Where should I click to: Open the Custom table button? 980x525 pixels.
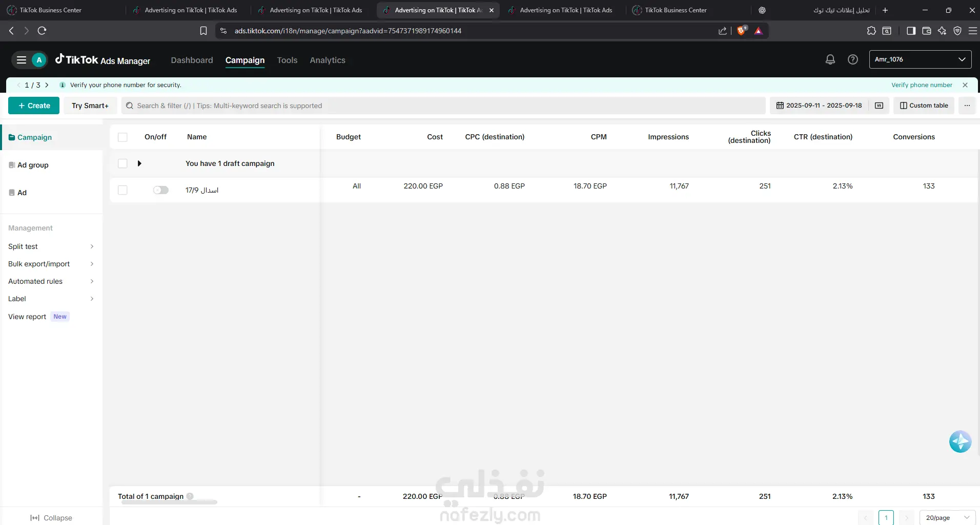click(924, 106)
